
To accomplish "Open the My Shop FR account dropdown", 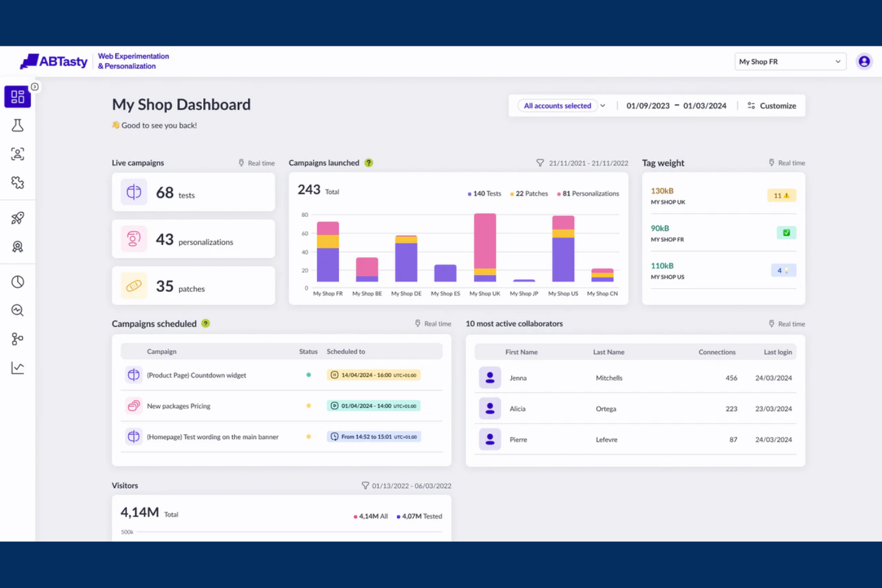I will pos(790,61).
